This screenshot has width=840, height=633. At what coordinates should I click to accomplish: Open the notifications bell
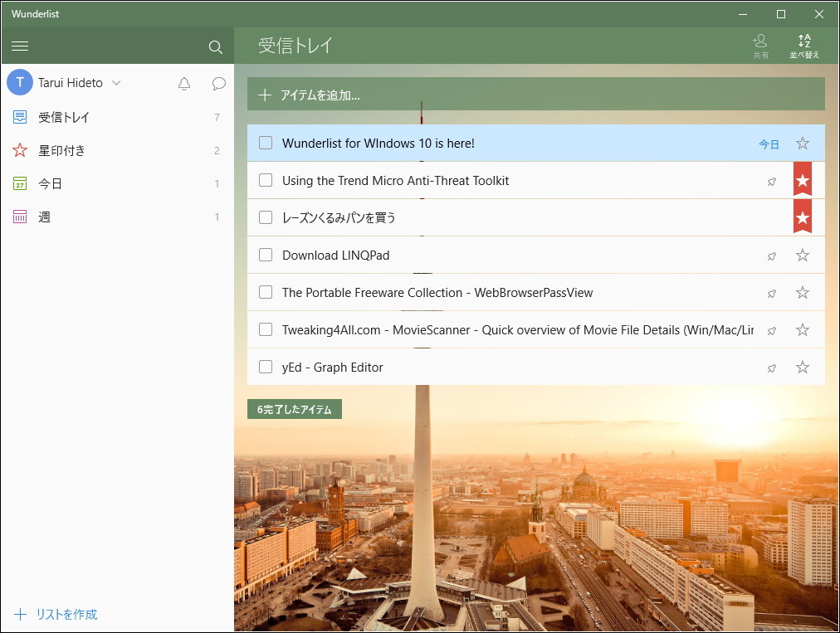(x=184, y=84)
